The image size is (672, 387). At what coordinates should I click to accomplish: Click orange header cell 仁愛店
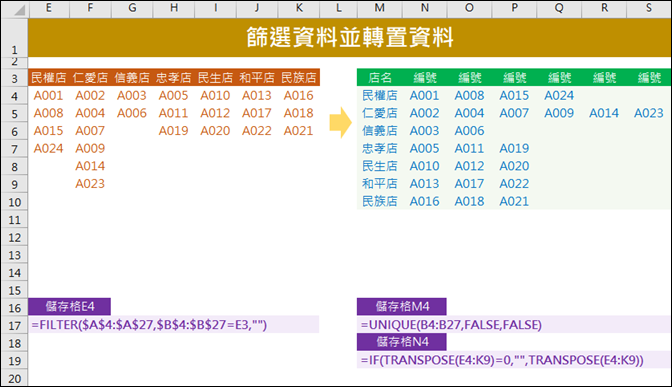point(90,78)
